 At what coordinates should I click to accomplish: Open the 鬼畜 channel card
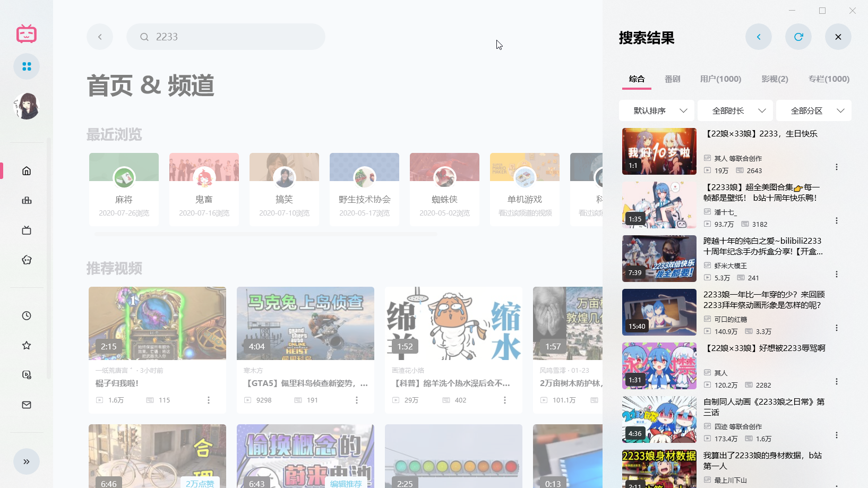coord(204,190)
